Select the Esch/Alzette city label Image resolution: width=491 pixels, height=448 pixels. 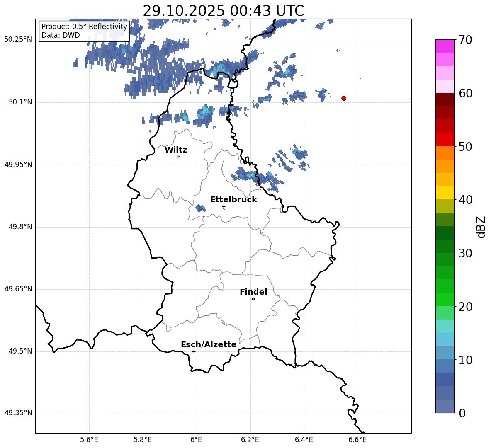coord(209,345)
